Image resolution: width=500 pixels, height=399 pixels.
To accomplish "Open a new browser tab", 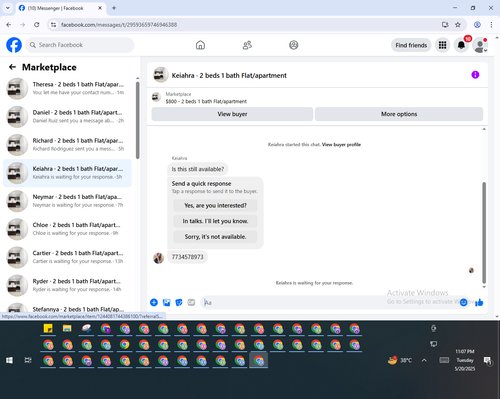I will 114,8.
